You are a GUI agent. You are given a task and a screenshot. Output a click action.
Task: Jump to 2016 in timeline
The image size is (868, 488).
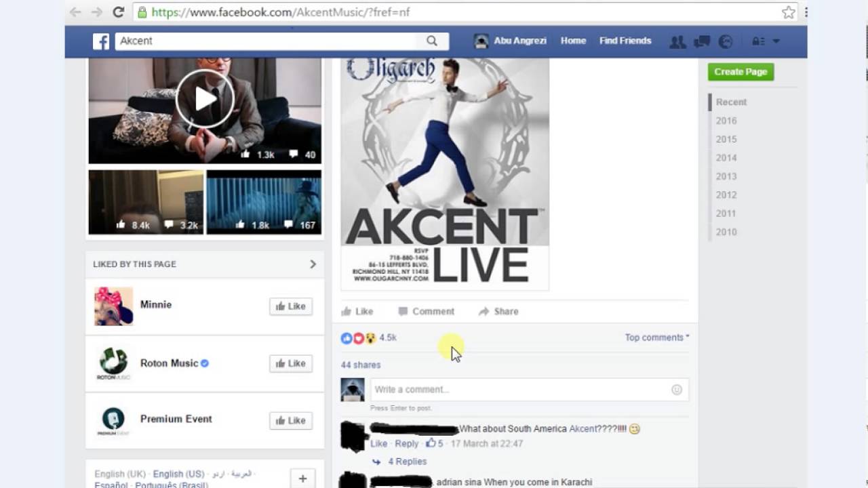tap(726, 121)
